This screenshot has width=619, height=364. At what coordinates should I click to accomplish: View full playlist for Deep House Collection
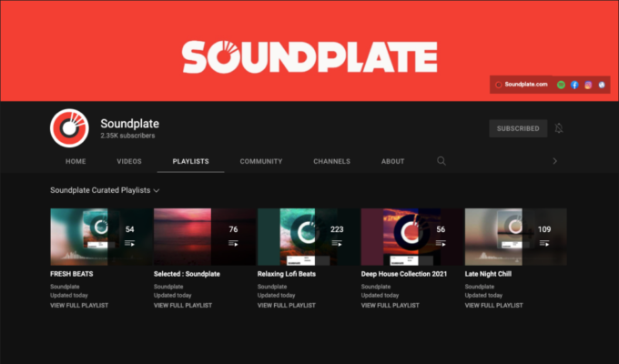pyautogui.click(x=390, y=306)
